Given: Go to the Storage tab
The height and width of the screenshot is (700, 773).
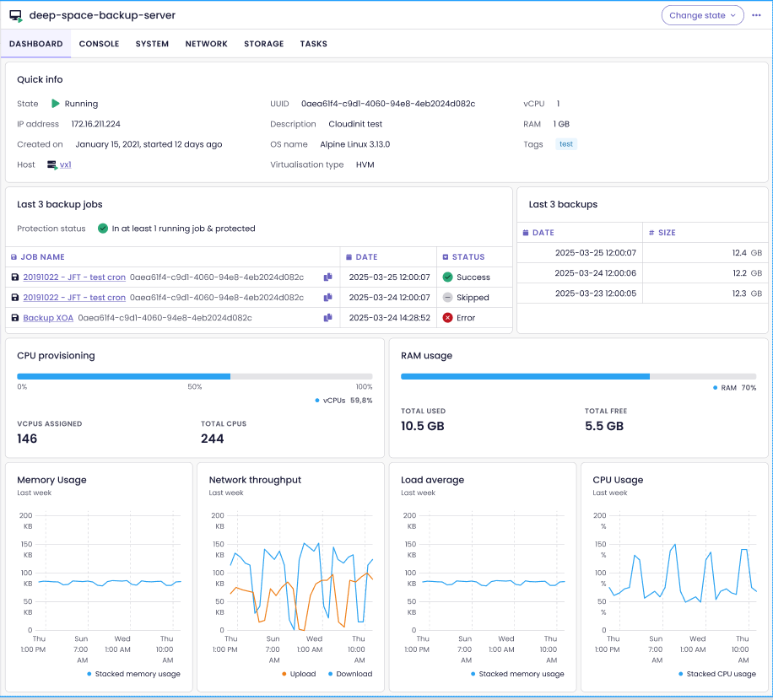Looking at the screenshot, I should 263,44.
